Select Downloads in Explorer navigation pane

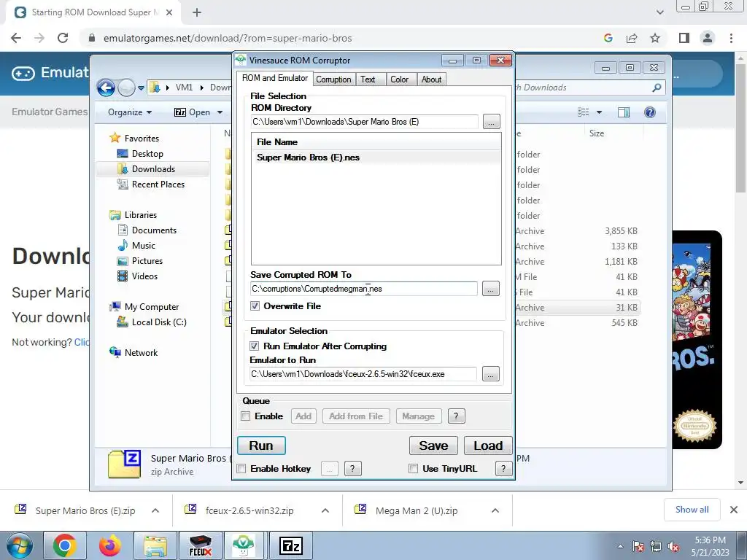point(153,169)
